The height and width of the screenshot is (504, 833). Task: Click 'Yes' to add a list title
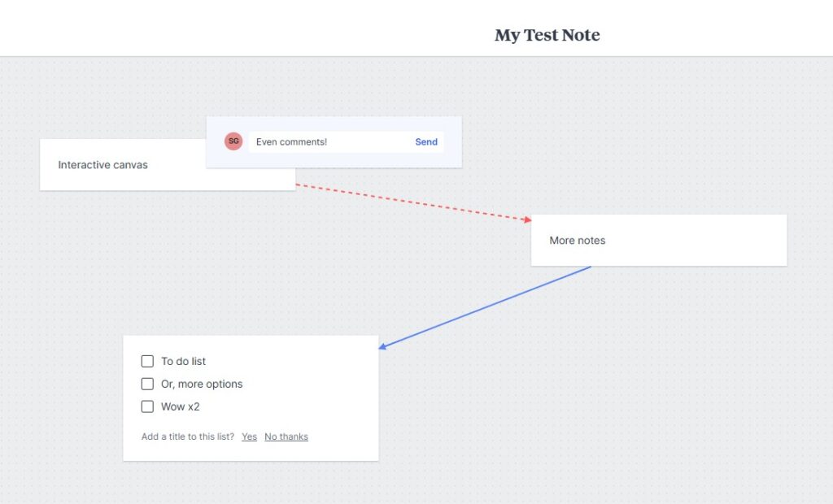coord(249,437)
